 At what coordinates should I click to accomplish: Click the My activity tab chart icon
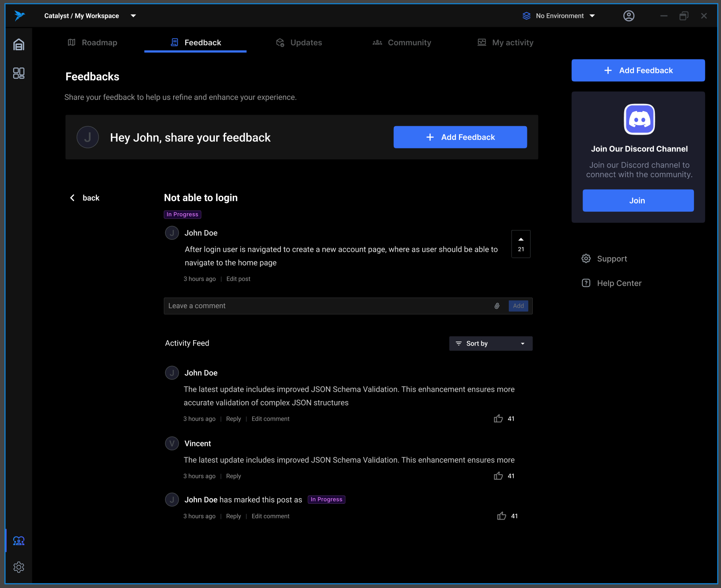coord(482,42)
